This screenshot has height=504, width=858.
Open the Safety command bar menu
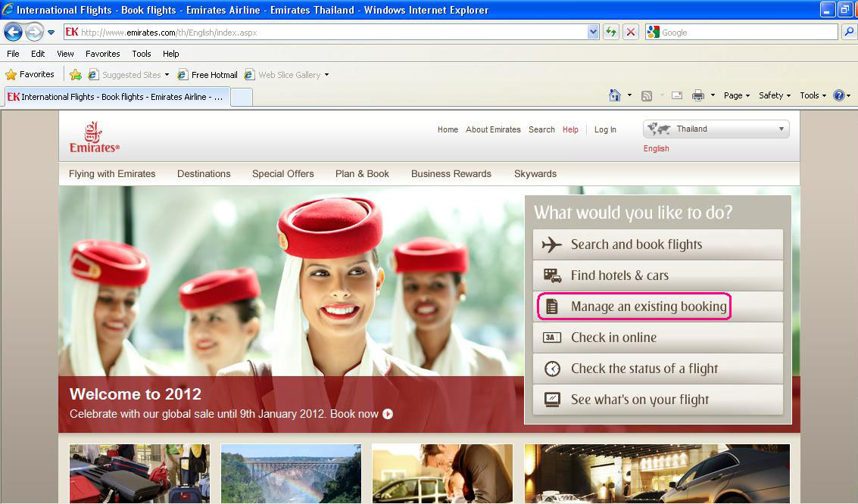pos(774,95)
